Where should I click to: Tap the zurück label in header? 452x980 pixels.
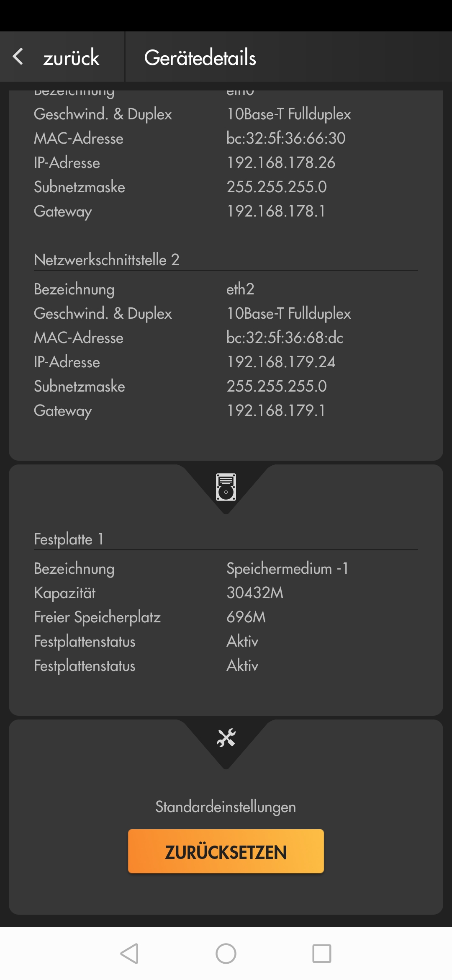tap(71, 57)
